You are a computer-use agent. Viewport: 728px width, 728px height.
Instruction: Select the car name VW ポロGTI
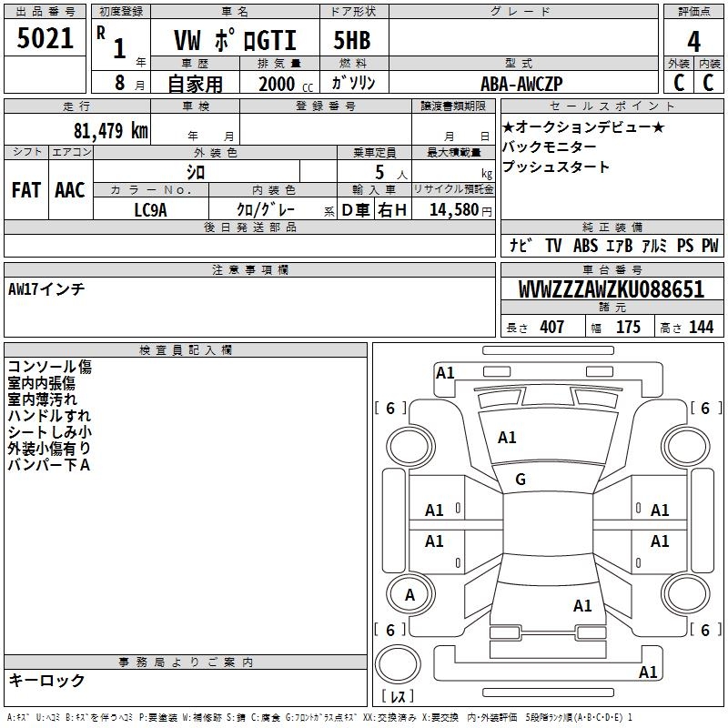coord(235,40)
